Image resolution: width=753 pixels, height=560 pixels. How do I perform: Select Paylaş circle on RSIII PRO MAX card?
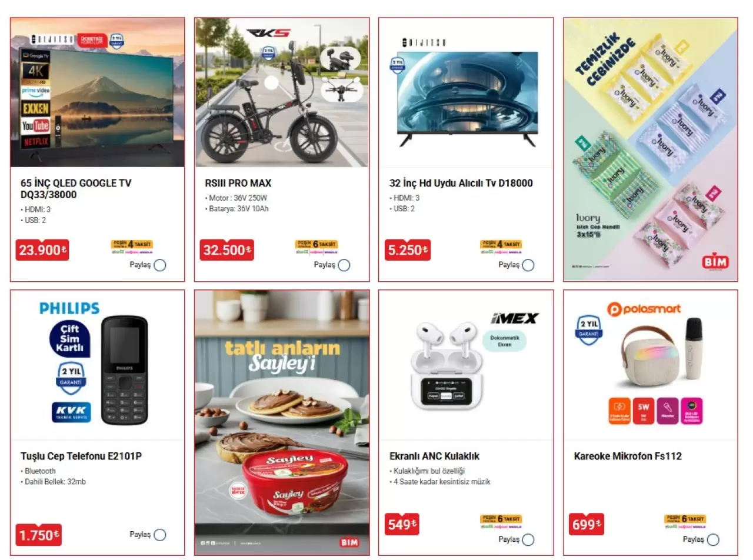tap(344, 265)
